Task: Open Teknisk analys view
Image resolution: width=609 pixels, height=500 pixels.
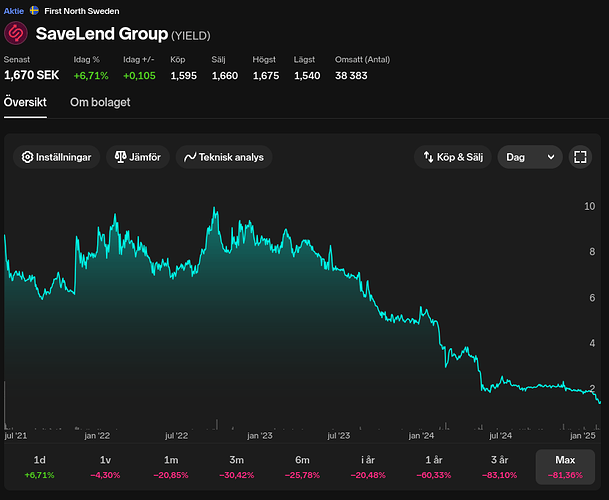Action: (x=224, y=157)
